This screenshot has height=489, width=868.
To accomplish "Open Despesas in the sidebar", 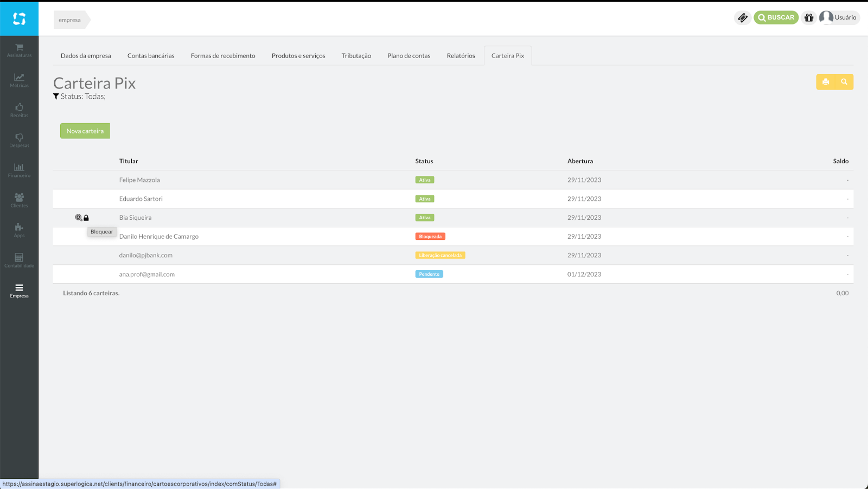I will (19, 141).
